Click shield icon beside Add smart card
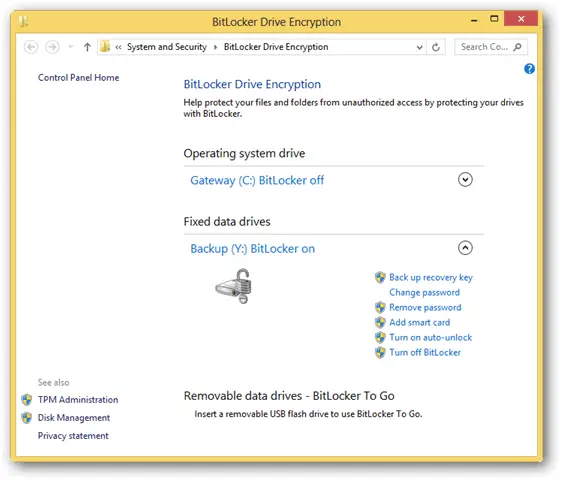This screenshot has height=480, width=561. pos(380,322)
